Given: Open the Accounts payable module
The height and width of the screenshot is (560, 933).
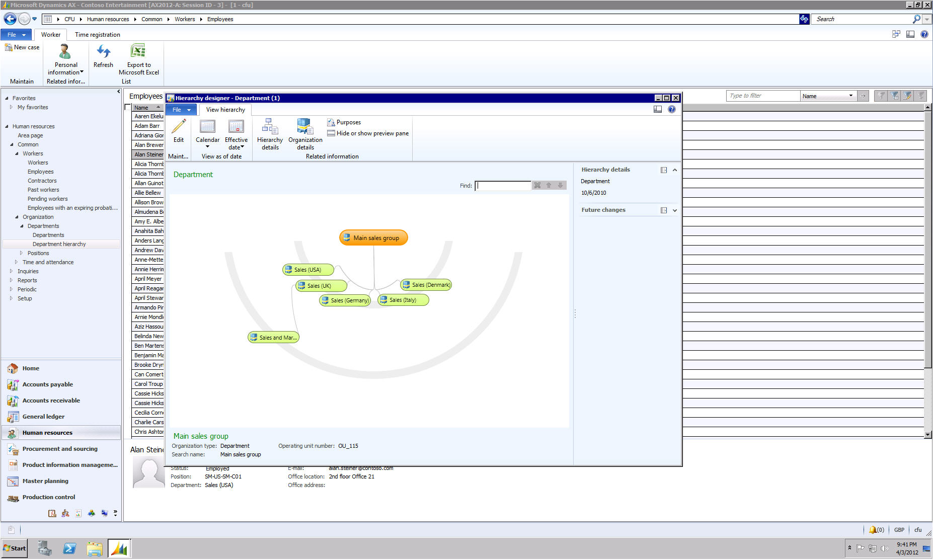Looking at the screenshot, I should (48, 384).
